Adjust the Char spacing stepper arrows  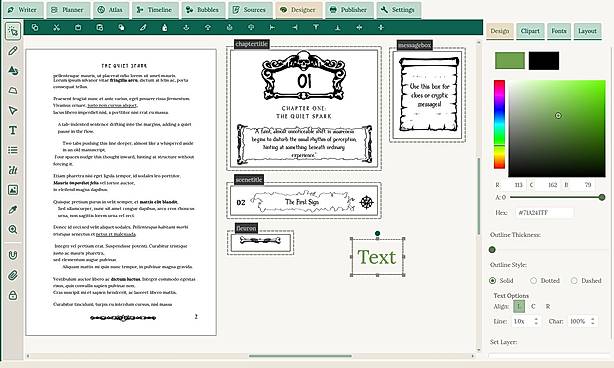593,321
